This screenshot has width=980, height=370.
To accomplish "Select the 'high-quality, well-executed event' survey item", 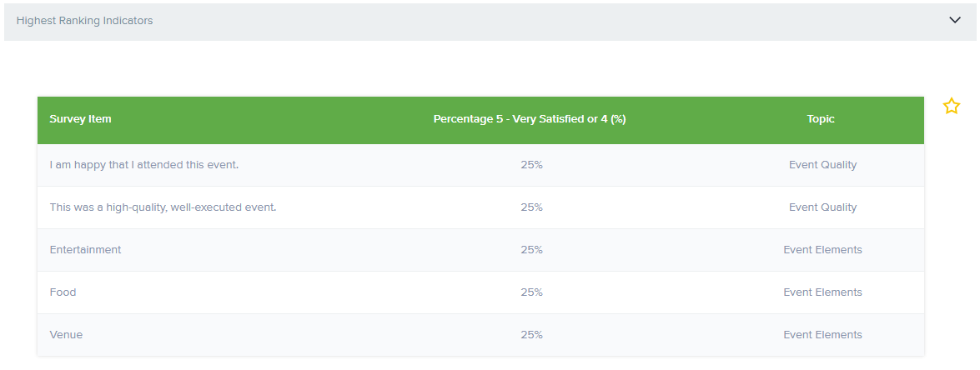I will point(163,207).
